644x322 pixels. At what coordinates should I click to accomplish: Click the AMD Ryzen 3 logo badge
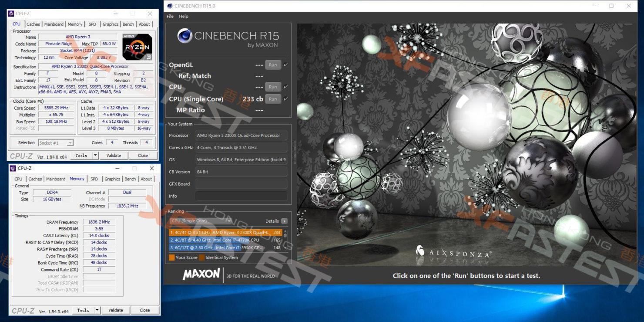[138, 47]
